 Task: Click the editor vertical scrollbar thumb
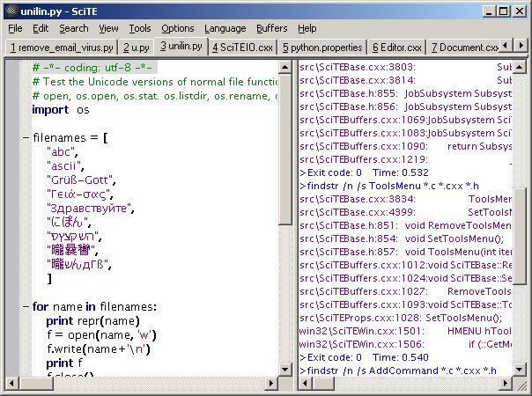coord(285,150)
